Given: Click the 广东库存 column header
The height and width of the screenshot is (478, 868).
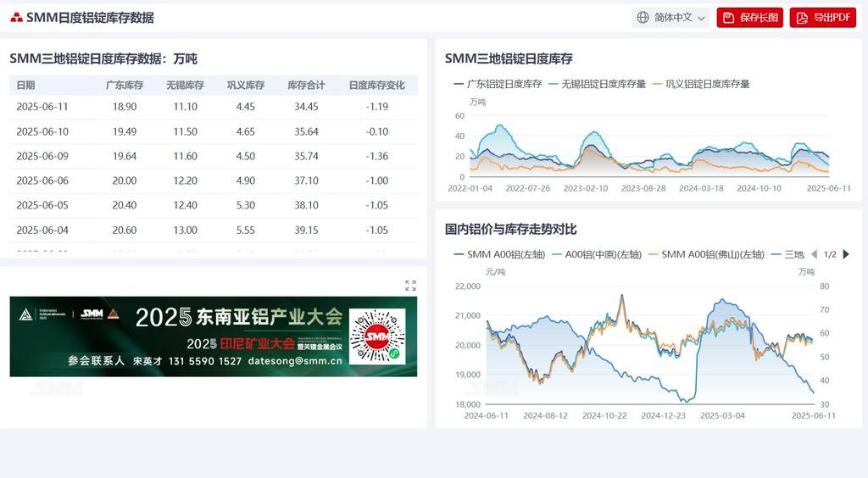Looking at the screenshot, I should click(125, 86).
